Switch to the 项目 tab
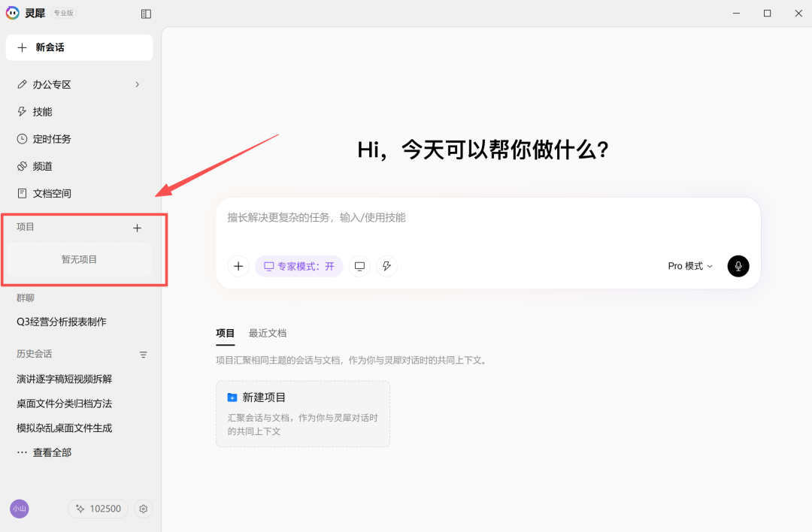This screenshot has width=812, height=532. point(226,334)
